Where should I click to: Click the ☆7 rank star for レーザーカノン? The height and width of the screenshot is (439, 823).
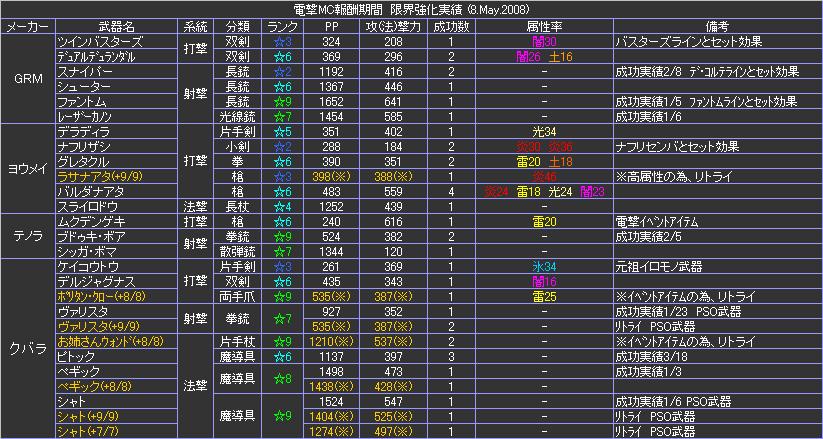point(283,116)
